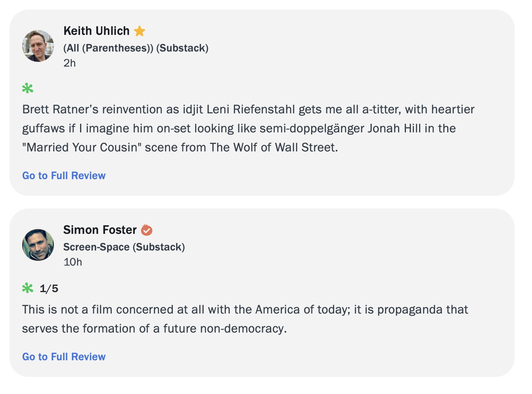Go to Full Review by Keith Uhlich

click(x=64, y=176)
